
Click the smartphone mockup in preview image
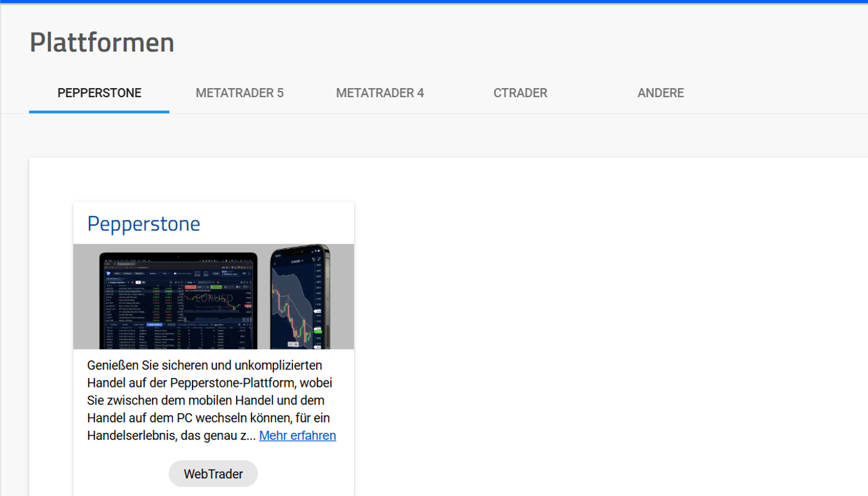click(299, 297)
